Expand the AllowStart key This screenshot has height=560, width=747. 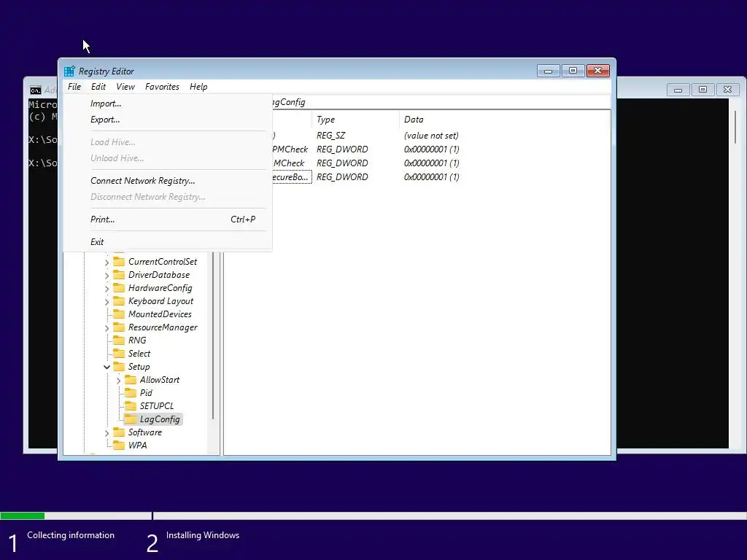(x=118, y=380)
